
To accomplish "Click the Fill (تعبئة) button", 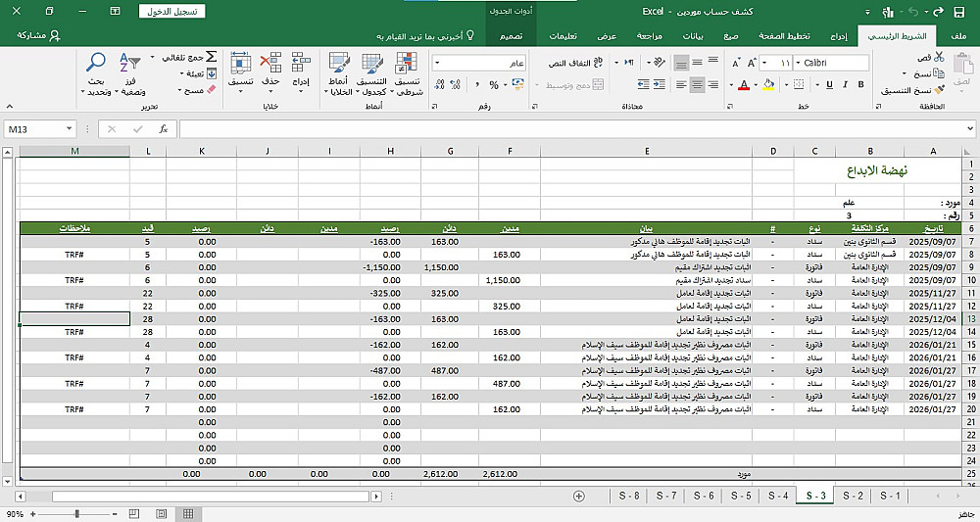I will coord(199,73).
